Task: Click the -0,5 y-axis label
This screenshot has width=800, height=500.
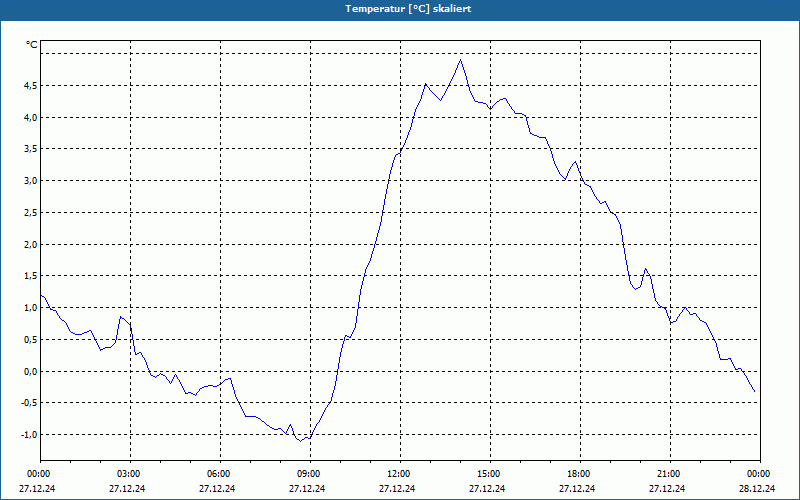Action: coord(29,403)
